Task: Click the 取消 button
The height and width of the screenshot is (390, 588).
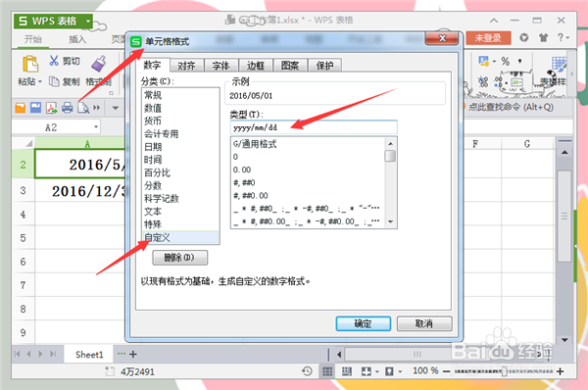Action: [x=424, y=323]
